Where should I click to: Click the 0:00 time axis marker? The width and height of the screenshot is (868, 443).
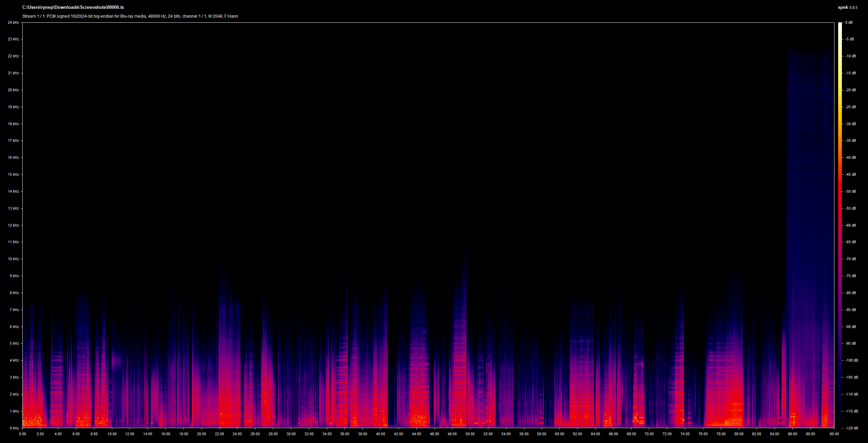pos(22,434)
